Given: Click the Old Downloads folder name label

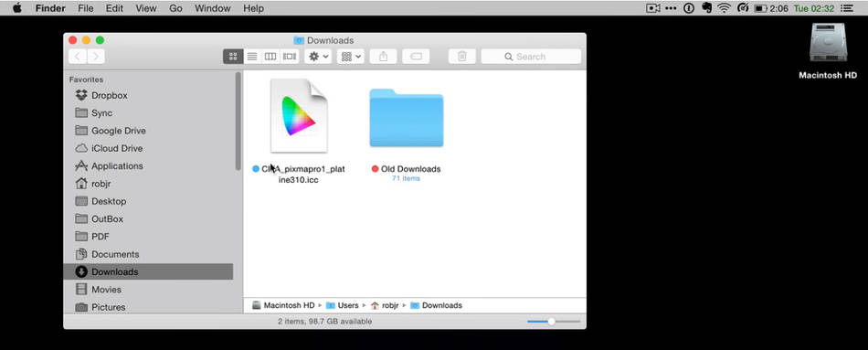Looking at the screenshot, I should click(411, 169).
